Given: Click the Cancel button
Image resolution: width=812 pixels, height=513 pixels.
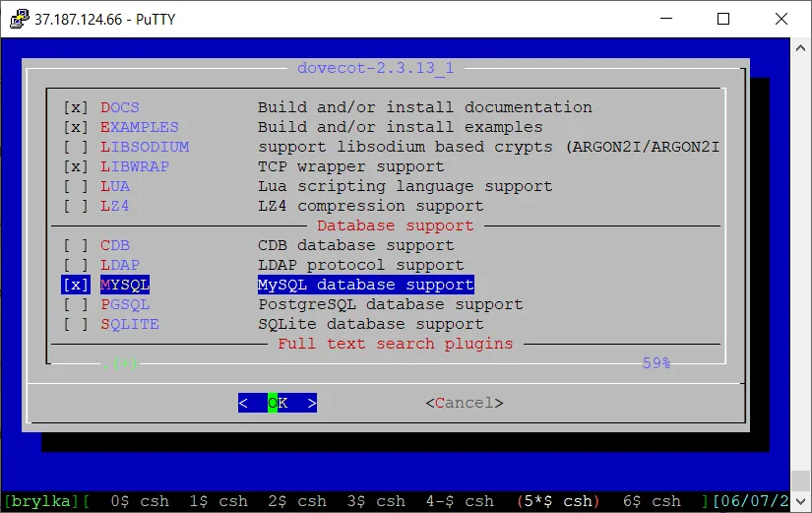Looking at the screenshot, I should (465, 403).
